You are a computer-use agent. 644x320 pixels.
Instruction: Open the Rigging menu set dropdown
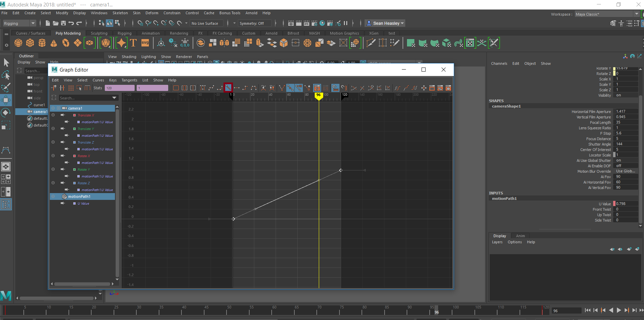tap(19, 23)
